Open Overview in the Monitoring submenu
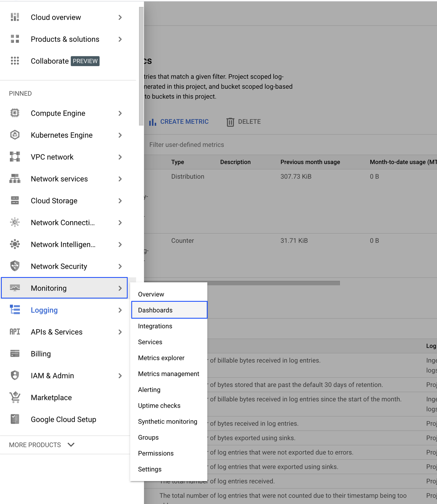The width and height of the screenshot is (437, 504). tap(169, 294)
